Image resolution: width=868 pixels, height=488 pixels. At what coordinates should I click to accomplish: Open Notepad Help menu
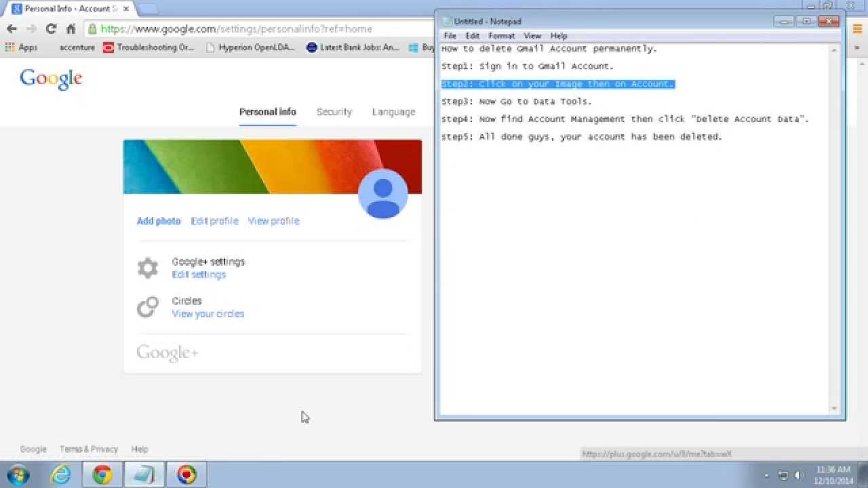(559, 36)
